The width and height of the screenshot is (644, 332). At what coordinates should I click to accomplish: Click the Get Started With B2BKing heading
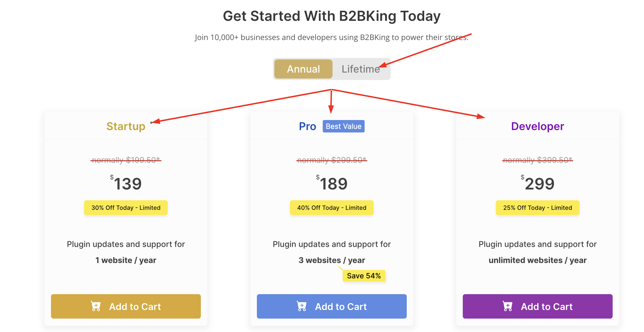(x=332, y=16)
